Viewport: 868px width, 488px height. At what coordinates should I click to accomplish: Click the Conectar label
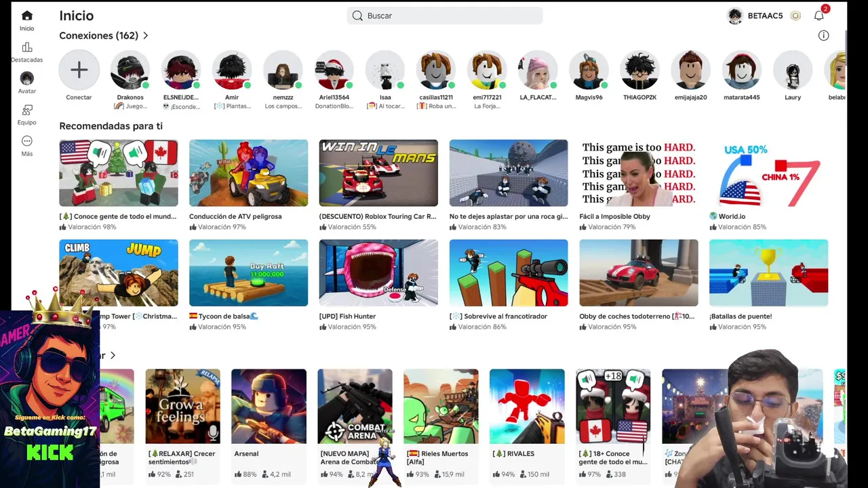coord(79,97)
